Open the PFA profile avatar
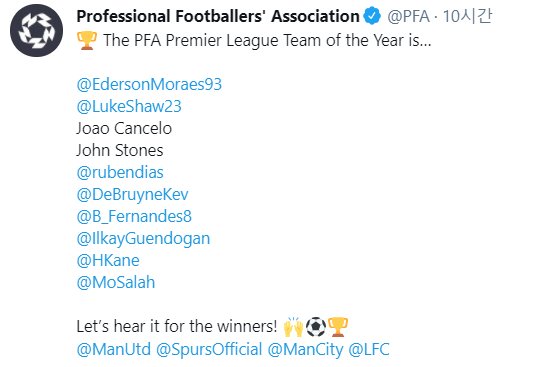Screen dimensions: 550x367 [36, 31]
